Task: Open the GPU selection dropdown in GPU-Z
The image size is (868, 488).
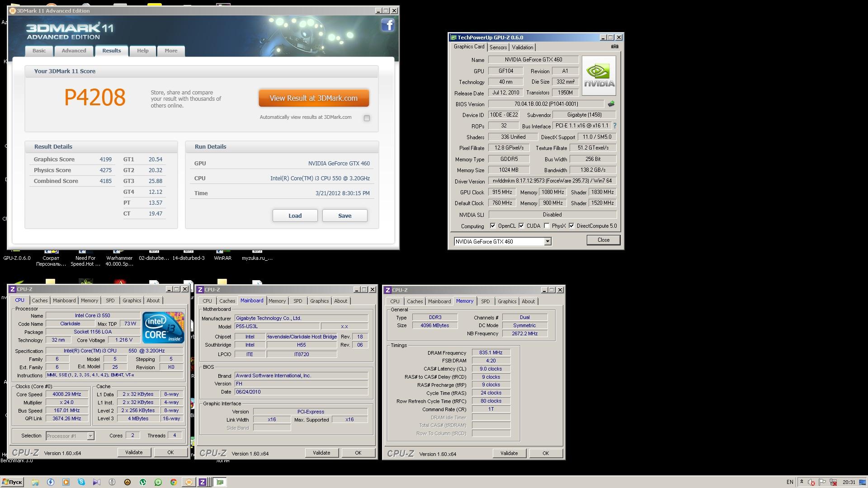Action: click(x=547, y=242)
